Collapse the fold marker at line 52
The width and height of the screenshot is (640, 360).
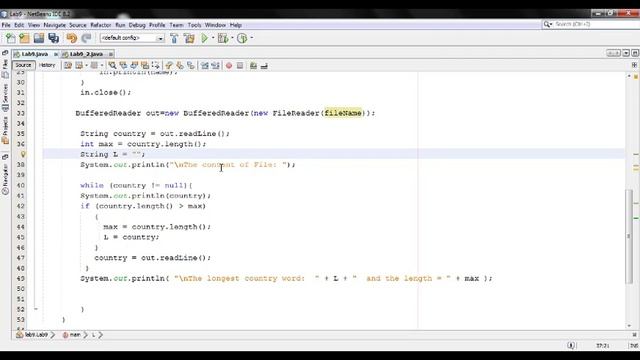pyautogui.click(x=36, y=309)
